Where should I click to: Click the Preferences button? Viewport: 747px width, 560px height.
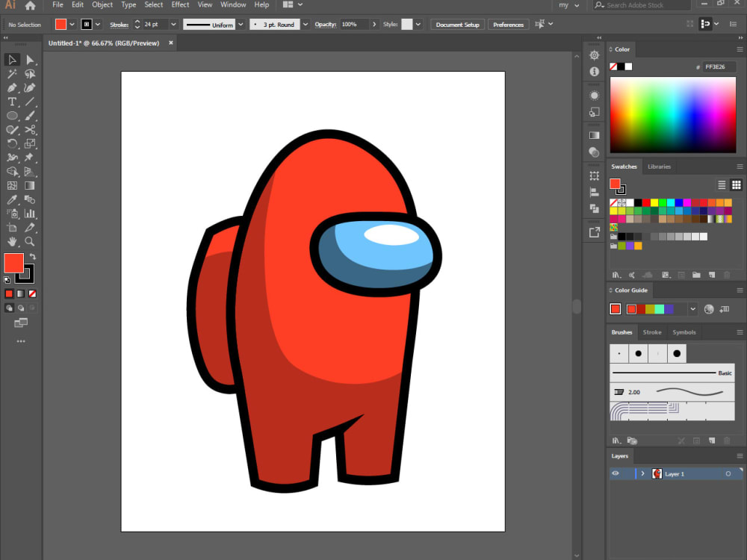(508, 25)
